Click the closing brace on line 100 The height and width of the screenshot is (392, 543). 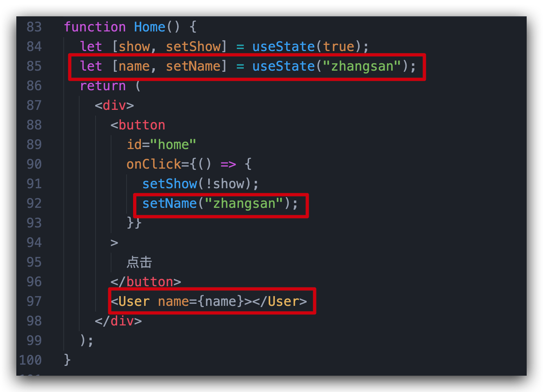pos(67,360)
